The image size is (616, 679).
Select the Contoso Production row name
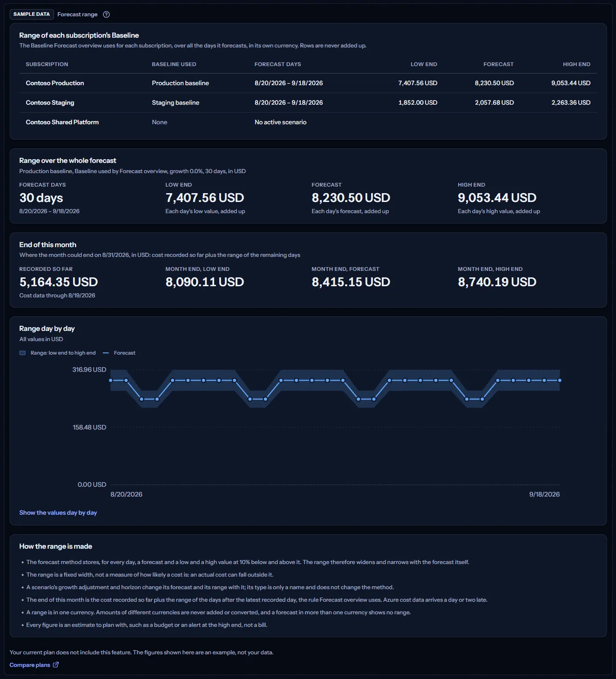(x=55, y=83)
